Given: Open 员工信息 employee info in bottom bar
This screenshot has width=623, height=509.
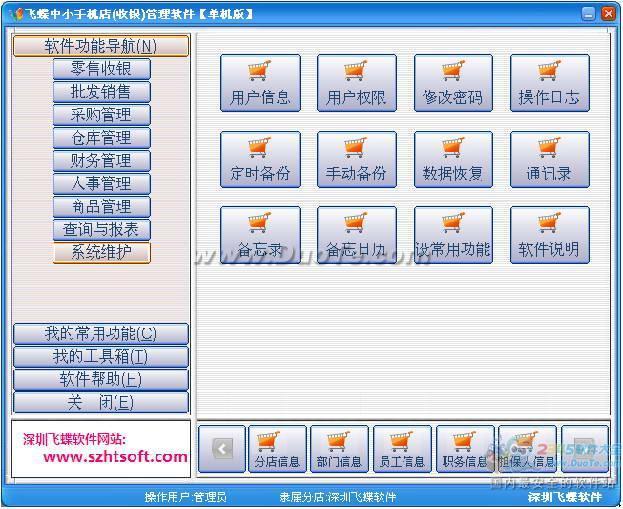Looking at the screenshot, I should tap(402, 449).
